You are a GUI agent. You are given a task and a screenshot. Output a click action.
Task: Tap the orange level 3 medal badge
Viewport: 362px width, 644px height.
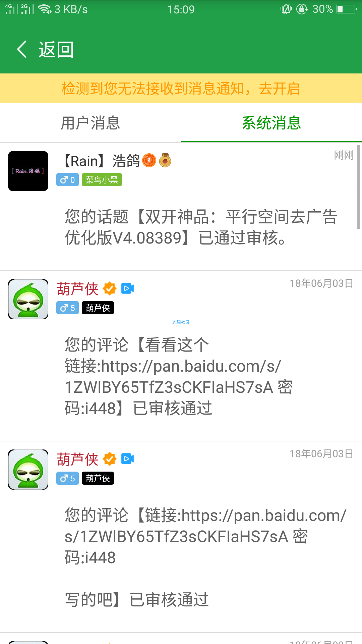click(x=149, y=160)
